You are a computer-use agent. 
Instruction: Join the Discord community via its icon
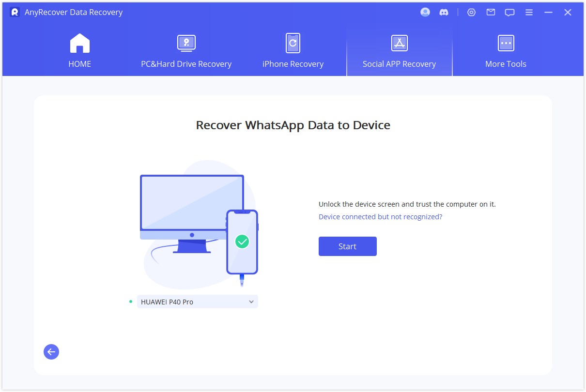(x=444, y=12)
